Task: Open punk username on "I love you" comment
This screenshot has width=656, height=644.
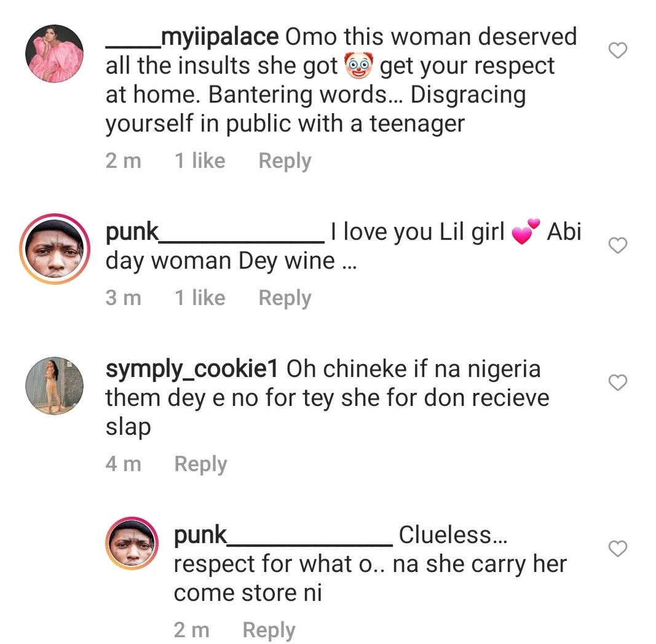Action: point(215,233)
